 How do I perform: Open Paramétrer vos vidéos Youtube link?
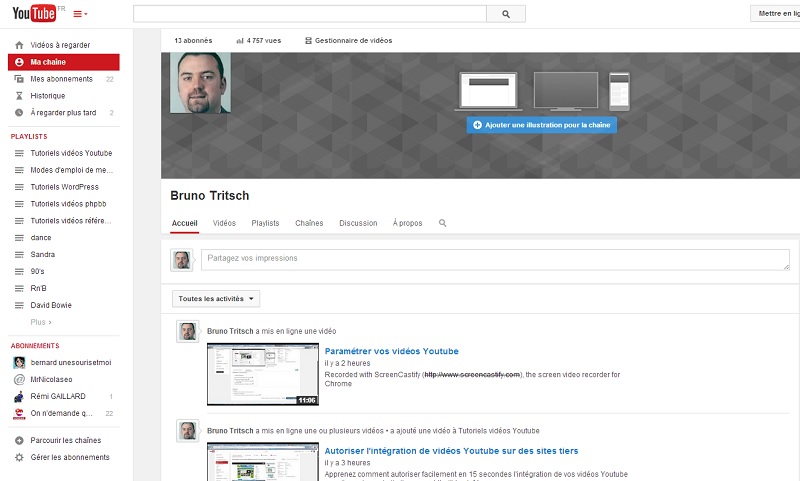[391, 351]
